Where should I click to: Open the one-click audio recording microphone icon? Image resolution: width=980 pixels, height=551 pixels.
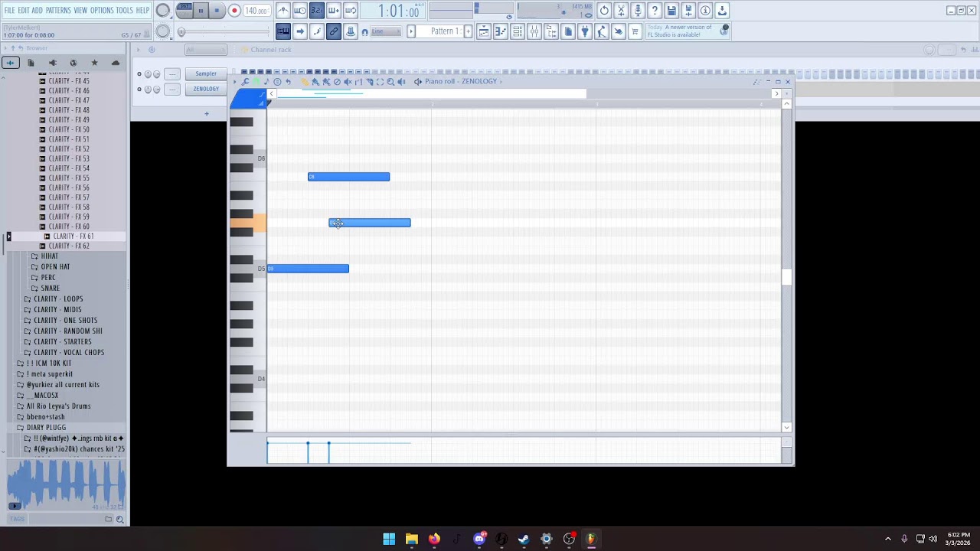pos(638,11)
